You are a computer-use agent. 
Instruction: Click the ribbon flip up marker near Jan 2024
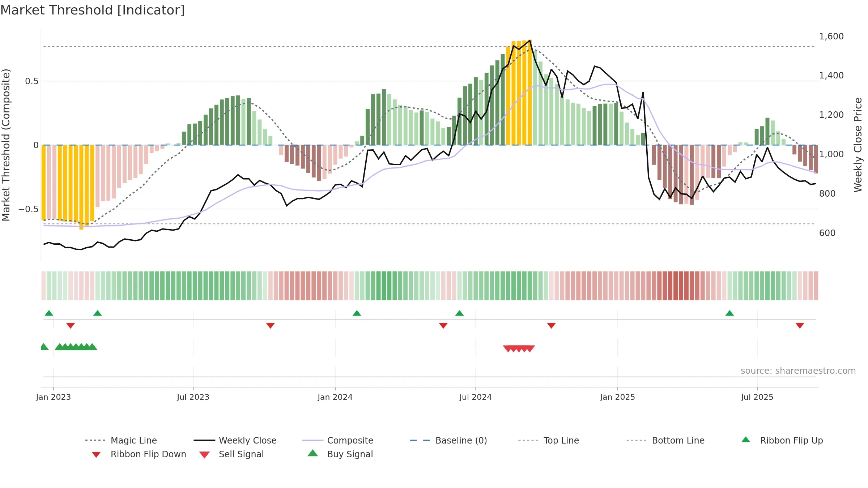pyautogui.click(x=357, y=313)
